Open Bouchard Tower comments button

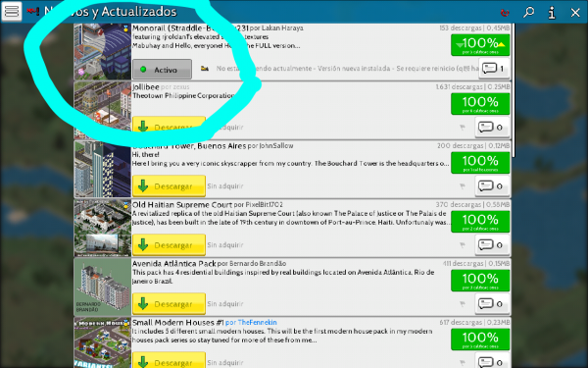pos(492,185)
